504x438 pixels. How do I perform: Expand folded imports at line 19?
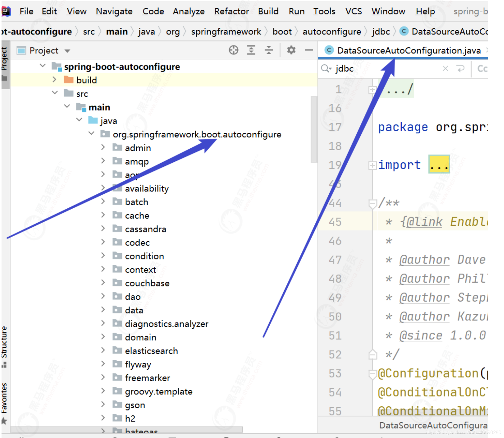372,165
